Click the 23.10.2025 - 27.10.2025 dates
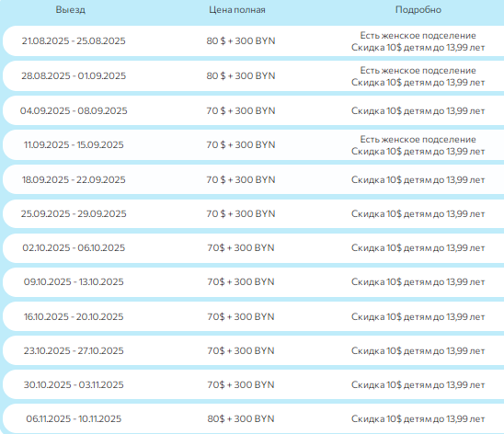Screen dimensions: 504x434 pyautogui.click(x=74, y=350)
